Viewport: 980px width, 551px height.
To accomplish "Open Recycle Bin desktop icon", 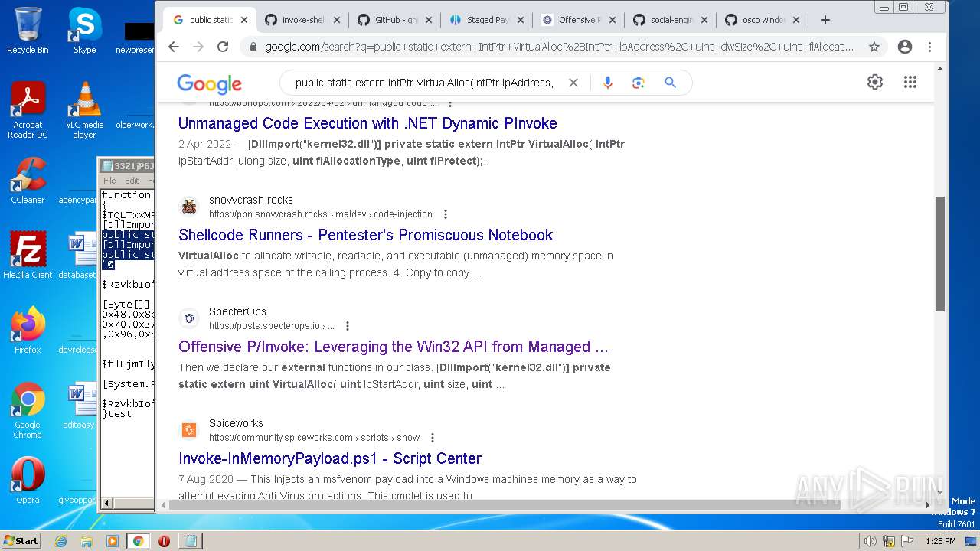I will coord(28,31).
